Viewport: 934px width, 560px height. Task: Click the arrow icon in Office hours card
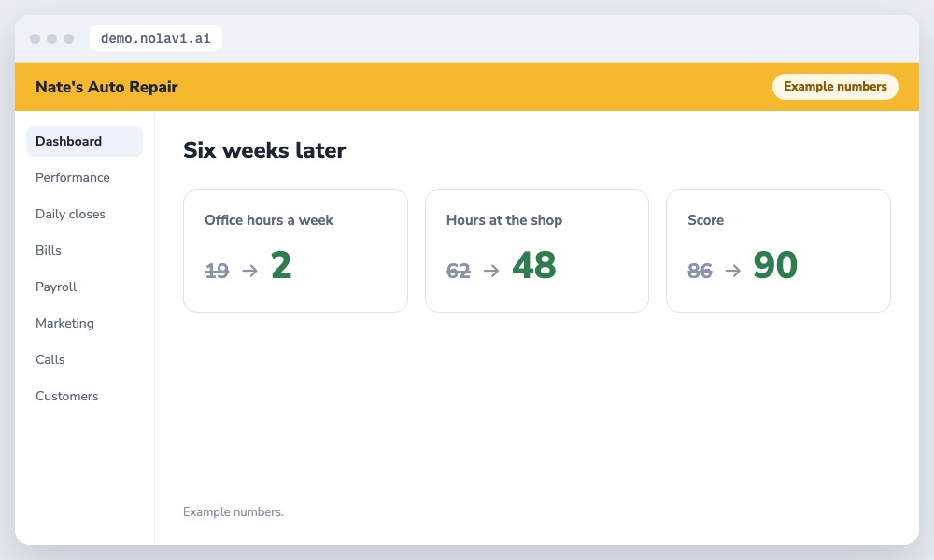[250, 271]
